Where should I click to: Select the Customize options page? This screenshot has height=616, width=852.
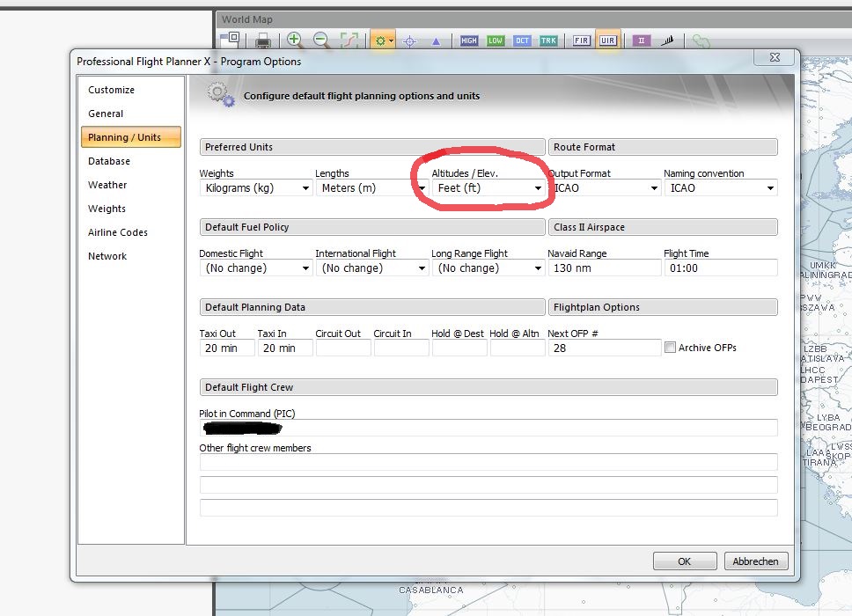[130, 90]
